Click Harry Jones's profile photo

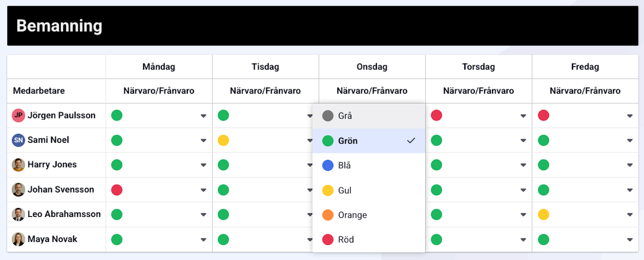pos(18,165)
